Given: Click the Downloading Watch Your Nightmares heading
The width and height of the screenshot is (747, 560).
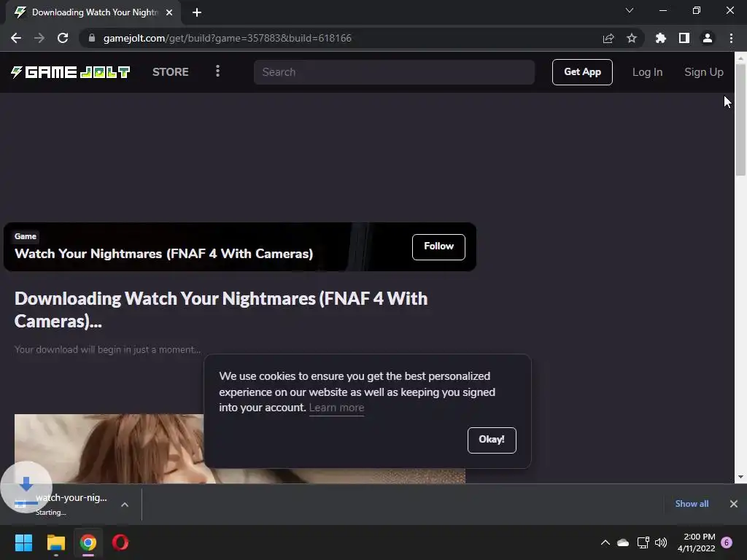Looking at the screenshot, I should [221, 310].
